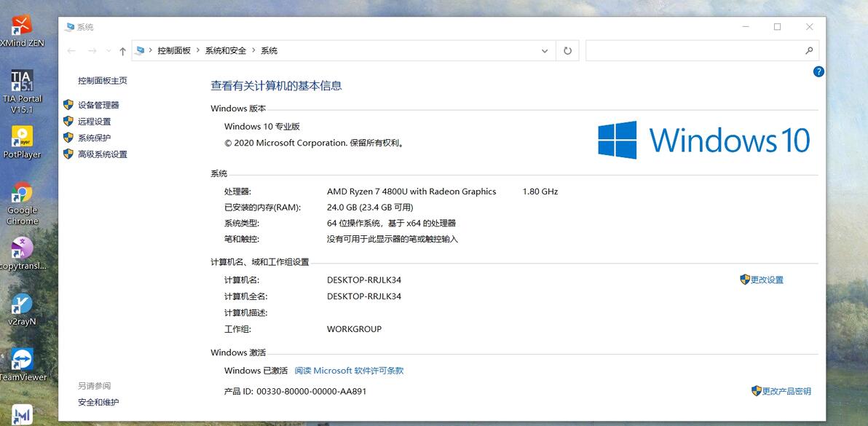Click the shield icon beside 设备管理器
This screenshot has height=426, width=868.
[x=68, y=105]
